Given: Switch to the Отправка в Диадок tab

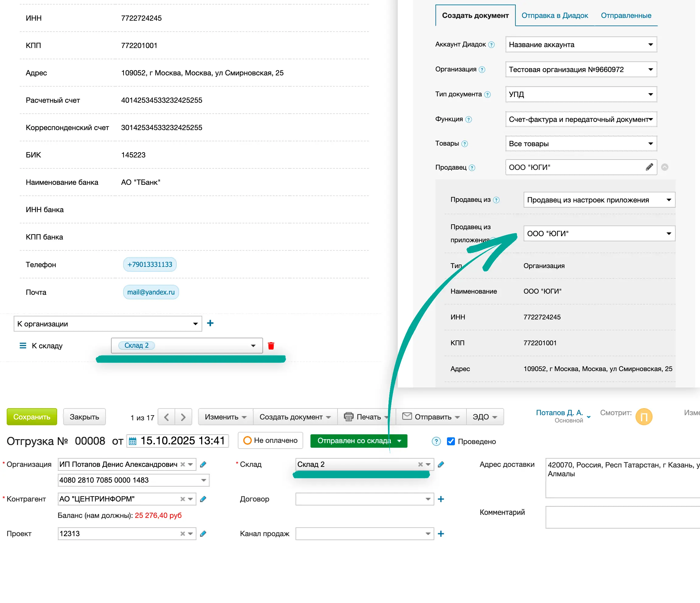Looking at the screenshot, I should pos(554,16).
